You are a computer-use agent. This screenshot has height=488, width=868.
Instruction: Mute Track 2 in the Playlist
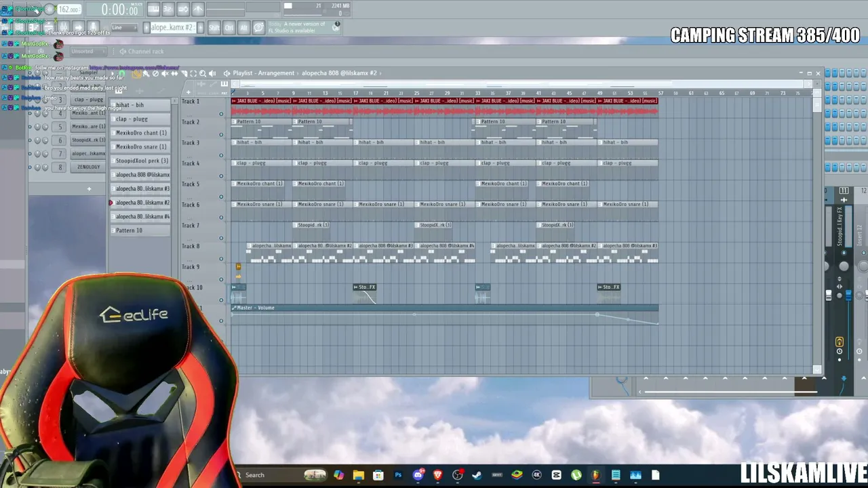point(221,134)
